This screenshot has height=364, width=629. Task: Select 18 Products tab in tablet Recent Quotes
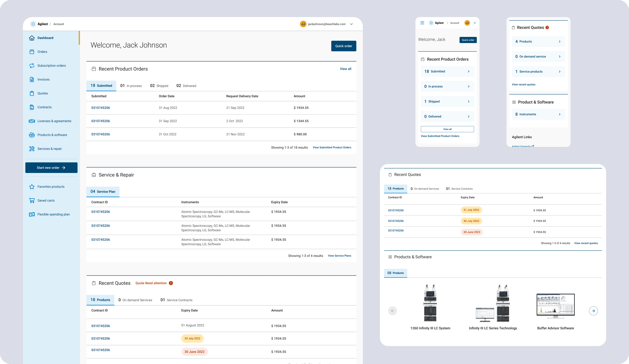pos(395,189)
